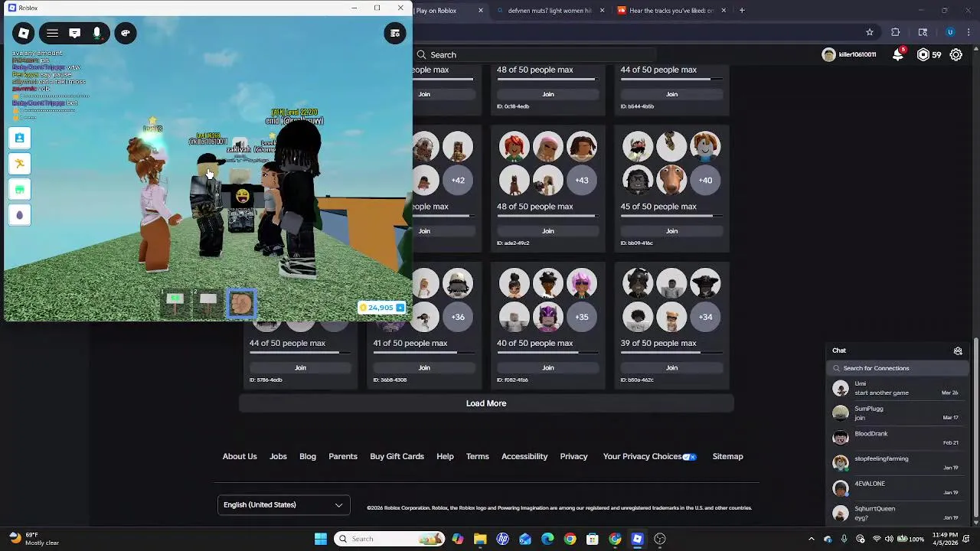
Task: Join the server with ID b544-4b5b
Action: pyautogui.click(x=671, y=94)
